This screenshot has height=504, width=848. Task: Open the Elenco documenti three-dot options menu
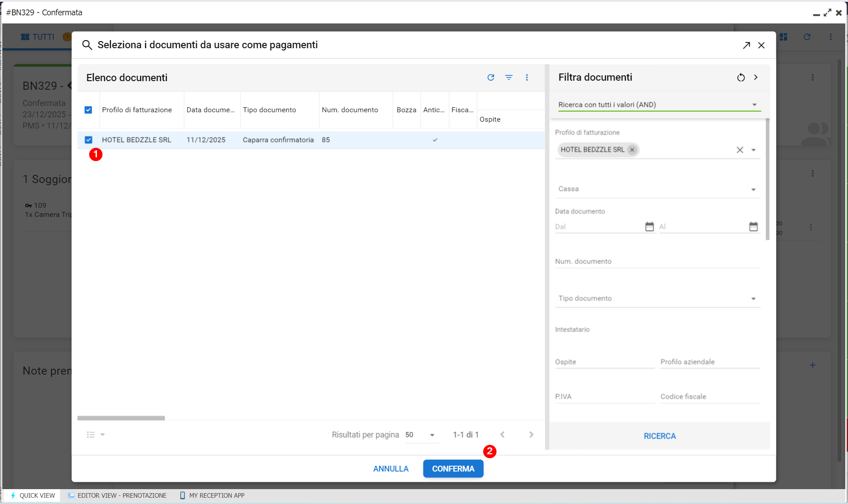527,78
